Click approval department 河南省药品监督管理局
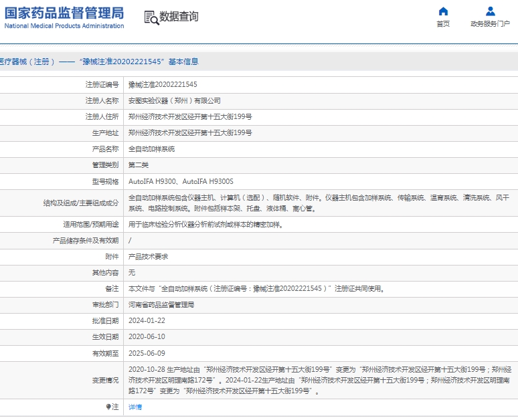 tap(161, 305)
